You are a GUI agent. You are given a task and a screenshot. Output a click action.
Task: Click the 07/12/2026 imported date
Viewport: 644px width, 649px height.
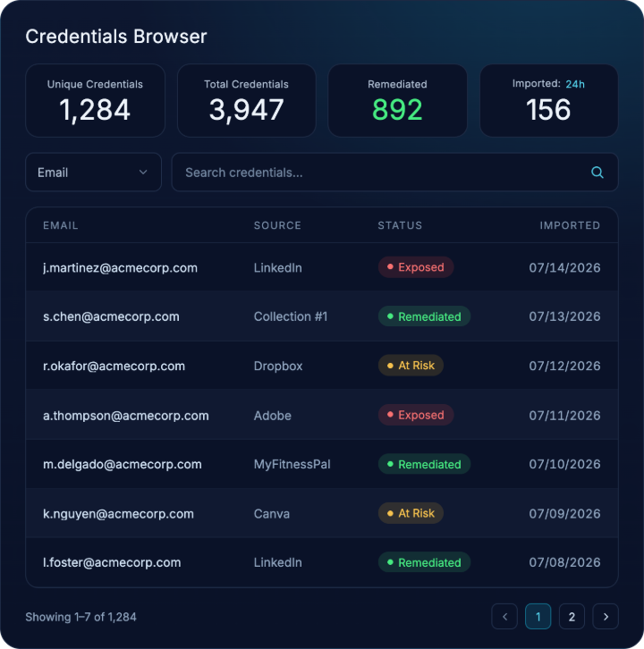click(x=564, y=366)
